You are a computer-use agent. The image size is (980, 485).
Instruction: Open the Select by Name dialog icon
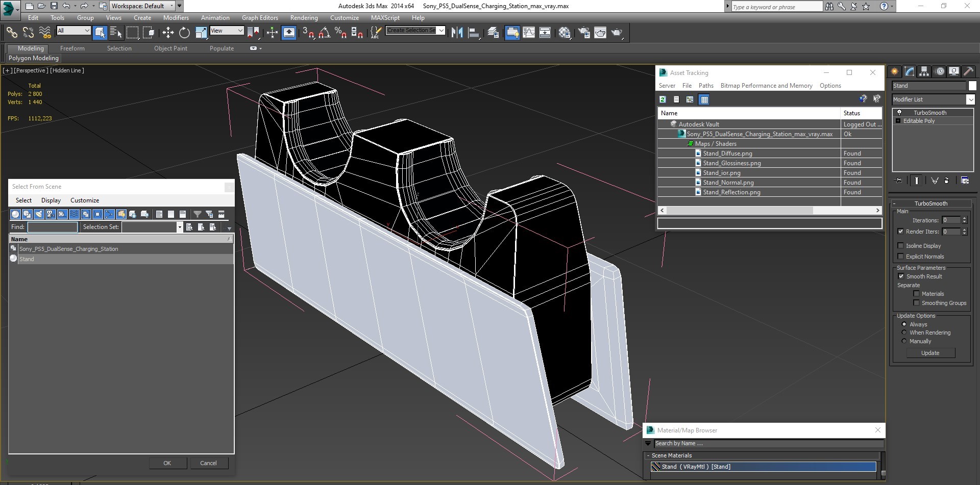(x=116, y=33)
